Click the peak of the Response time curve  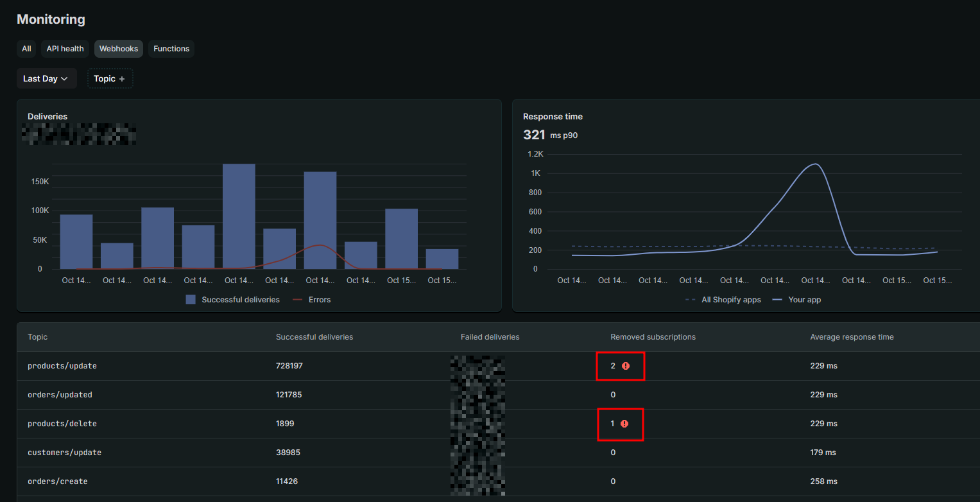click(815, 164)
